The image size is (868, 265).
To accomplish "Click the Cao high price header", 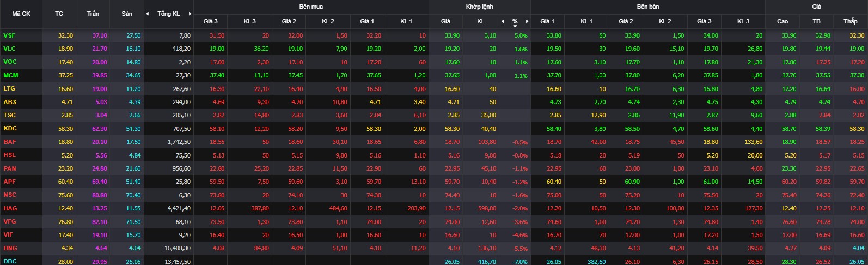I will (x=783, y=21).
